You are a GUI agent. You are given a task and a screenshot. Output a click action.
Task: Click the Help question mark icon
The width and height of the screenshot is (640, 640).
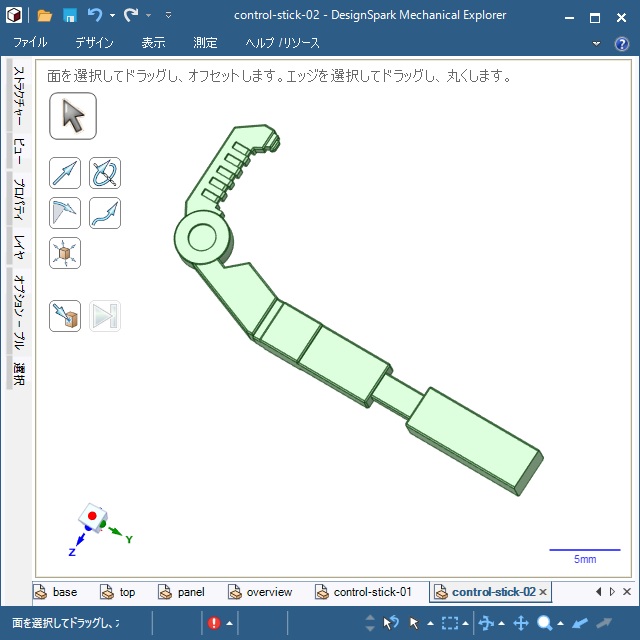pos(621,44)
